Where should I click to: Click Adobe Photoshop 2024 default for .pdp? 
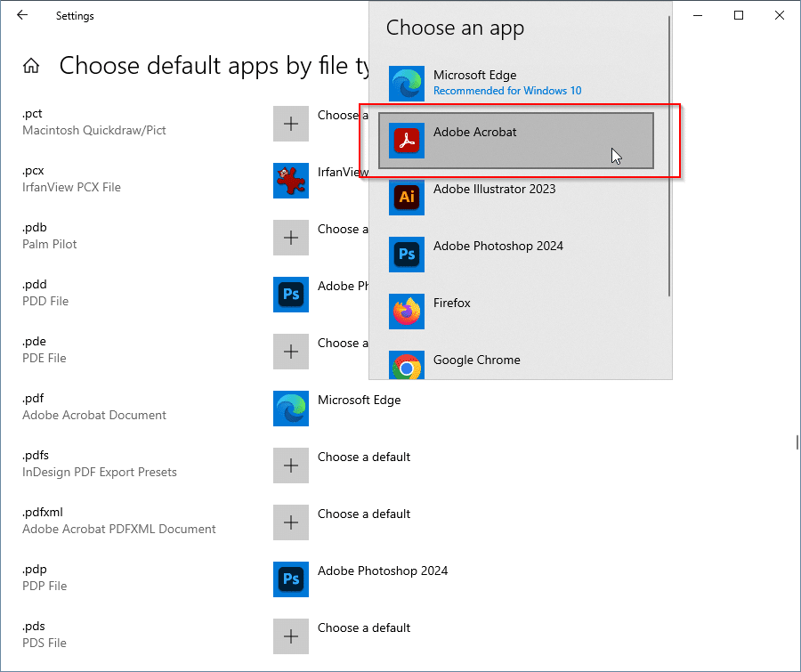coord(383,571)
